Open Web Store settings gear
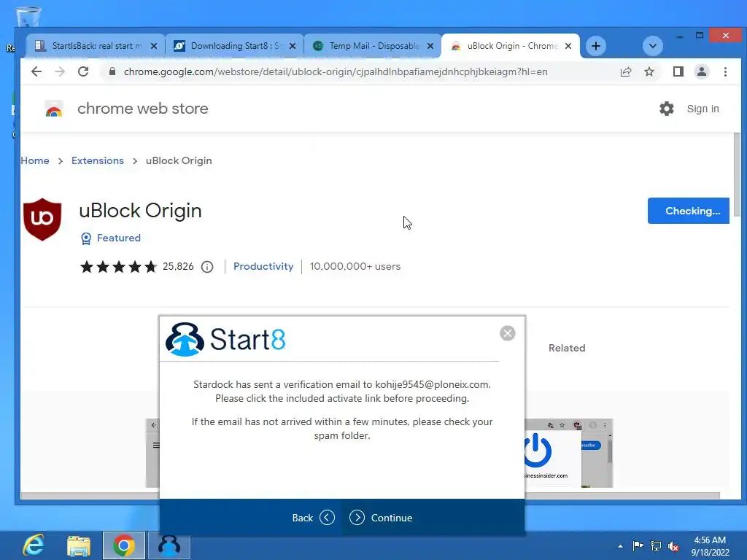747x560 pixels. (667, 109)
